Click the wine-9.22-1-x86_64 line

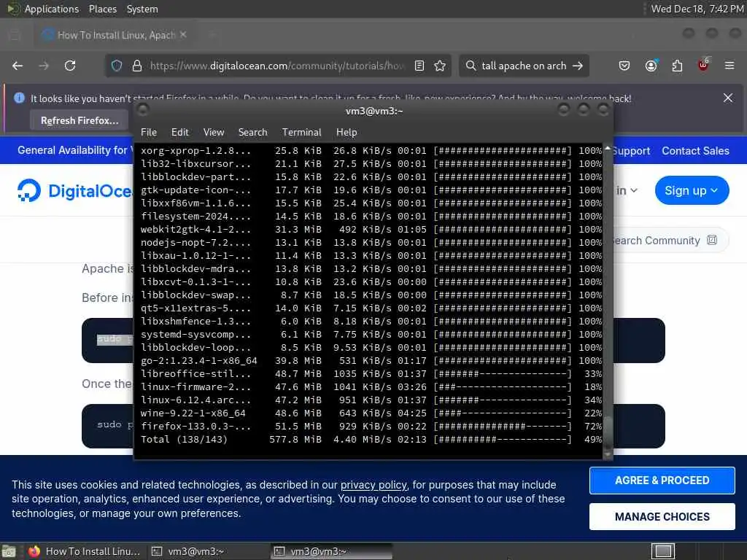click(371, 413)
